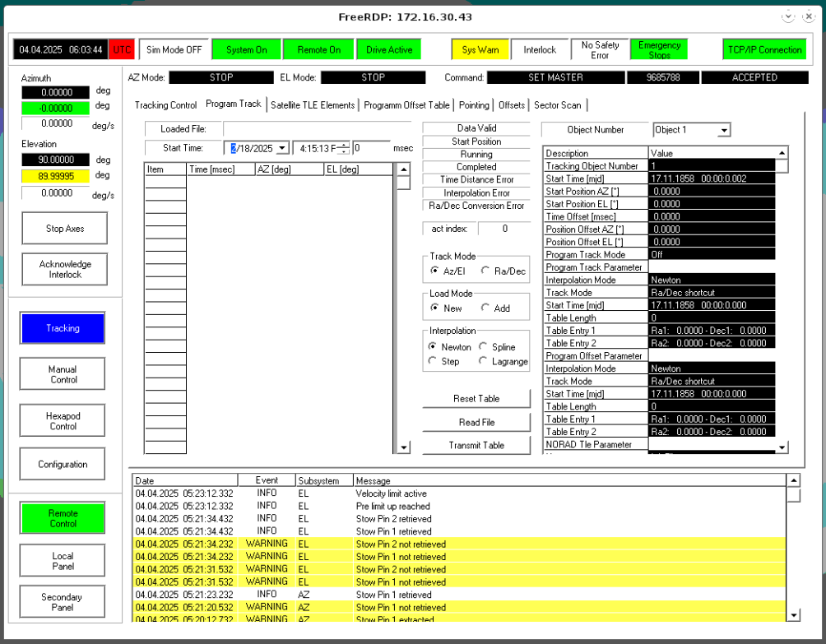Switch to Secondary Panel control
826x644 pixels.
[x=63, y=602]
